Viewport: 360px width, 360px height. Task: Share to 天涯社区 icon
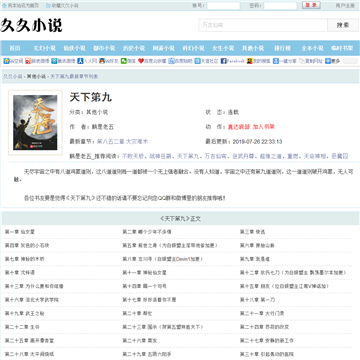click(x=197, y=61)
